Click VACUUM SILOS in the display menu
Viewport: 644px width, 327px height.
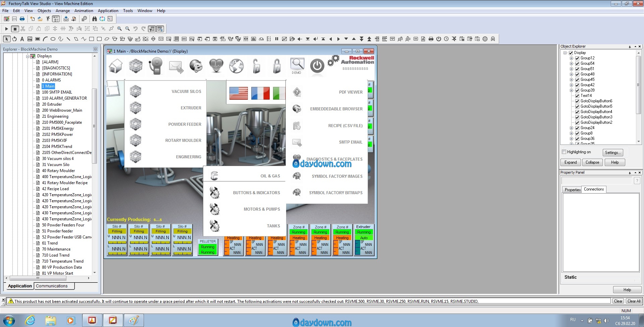[x=186, y=92]
